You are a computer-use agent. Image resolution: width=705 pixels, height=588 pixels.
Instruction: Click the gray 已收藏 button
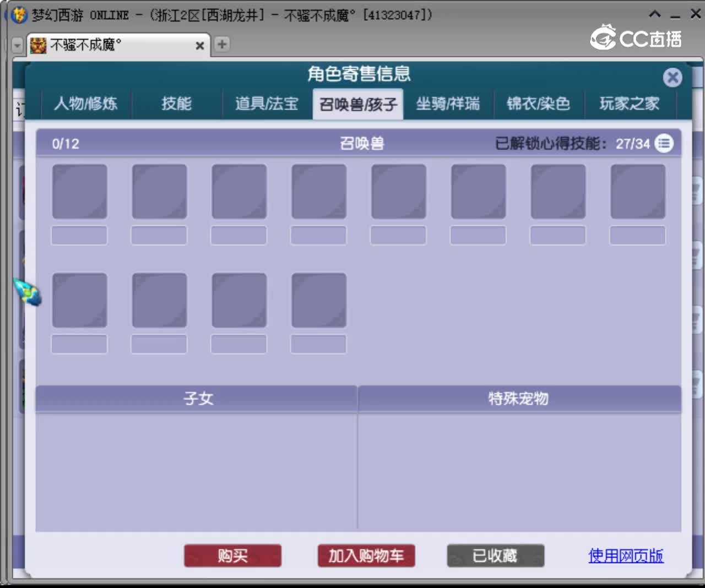point(495,556)
